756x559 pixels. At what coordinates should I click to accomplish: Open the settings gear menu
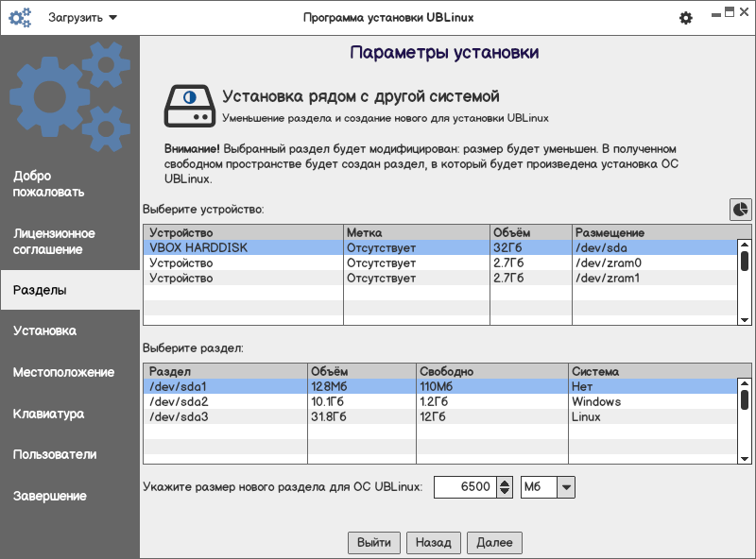tap(686, 18)
